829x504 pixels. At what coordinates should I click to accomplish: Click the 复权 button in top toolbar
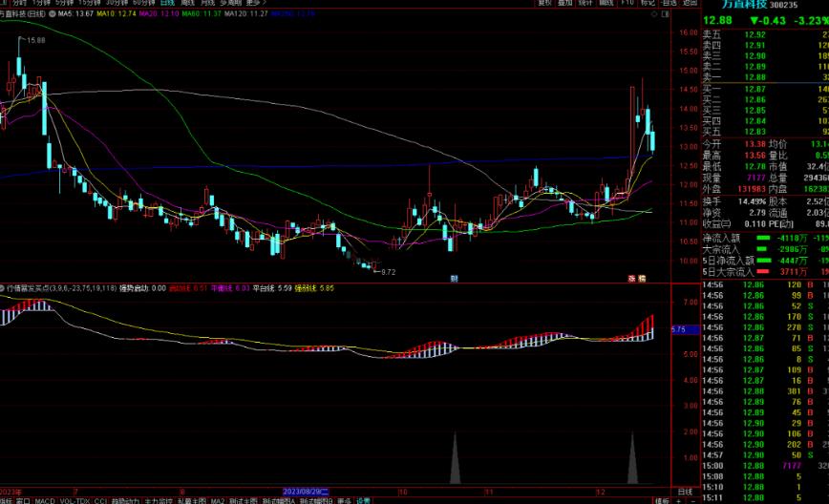(545, 3)
